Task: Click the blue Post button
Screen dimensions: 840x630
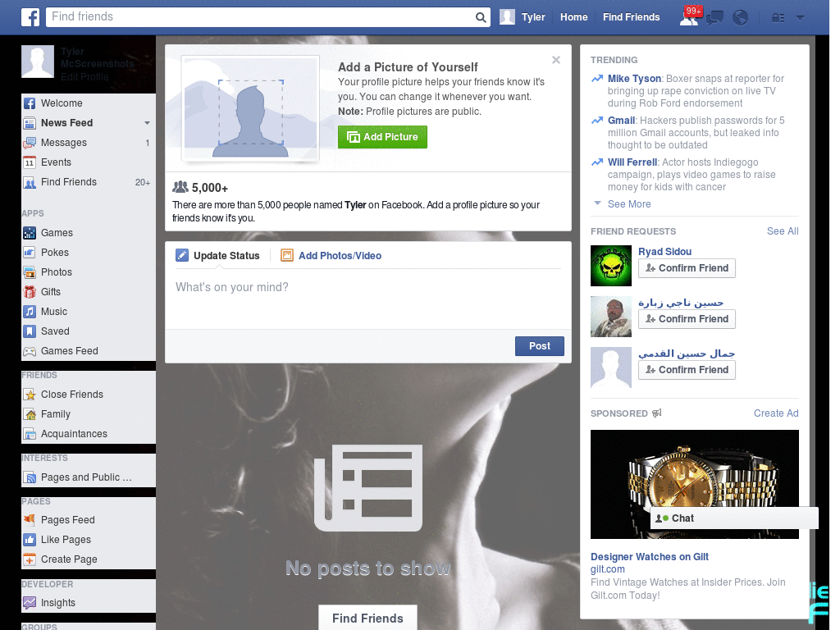Action: 540,346
